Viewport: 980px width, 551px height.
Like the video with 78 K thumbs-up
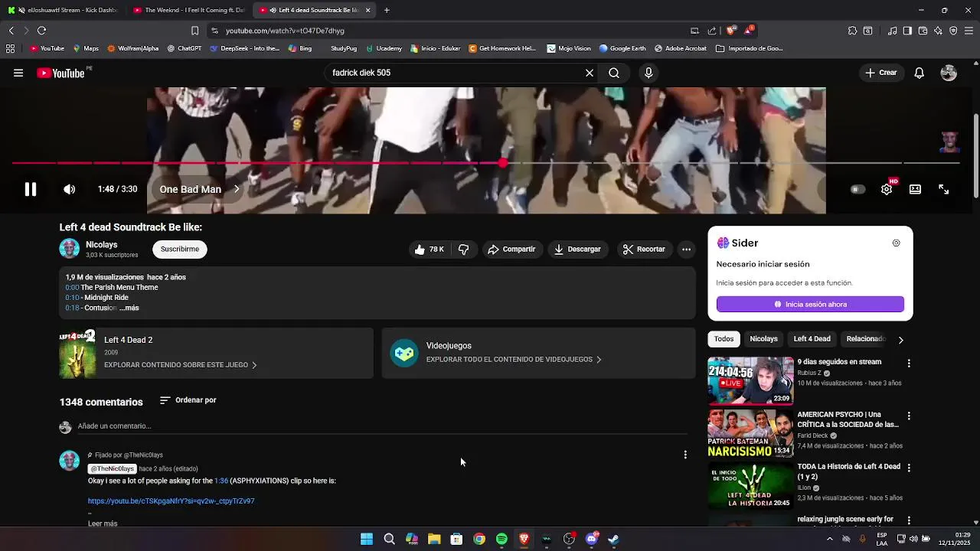pyautogui.click(x=430, y=249)
